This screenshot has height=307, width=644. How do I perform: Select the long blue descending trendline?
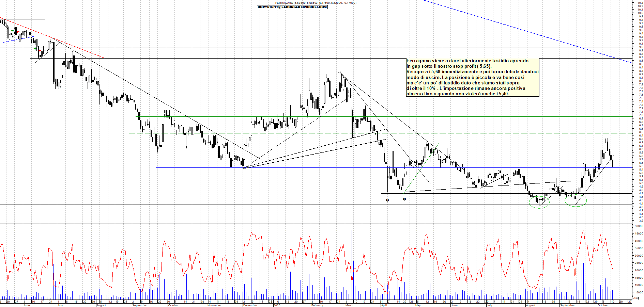click(x=528, y=32)
